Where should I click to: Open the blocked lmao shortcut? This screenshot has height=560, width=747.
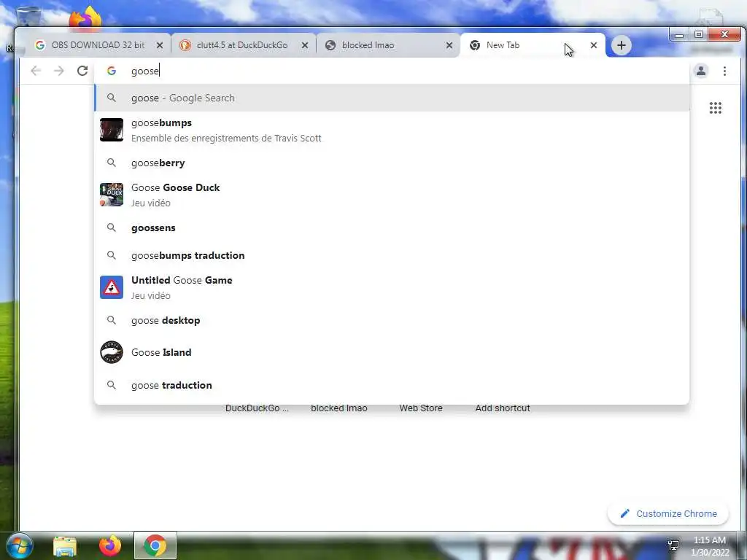tap(339, 408)
